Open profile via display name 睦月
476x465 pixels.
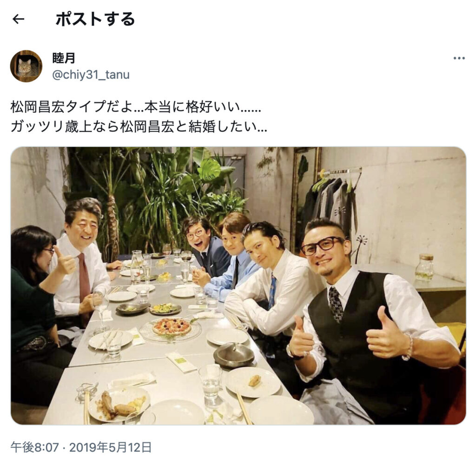coord(64,58)
